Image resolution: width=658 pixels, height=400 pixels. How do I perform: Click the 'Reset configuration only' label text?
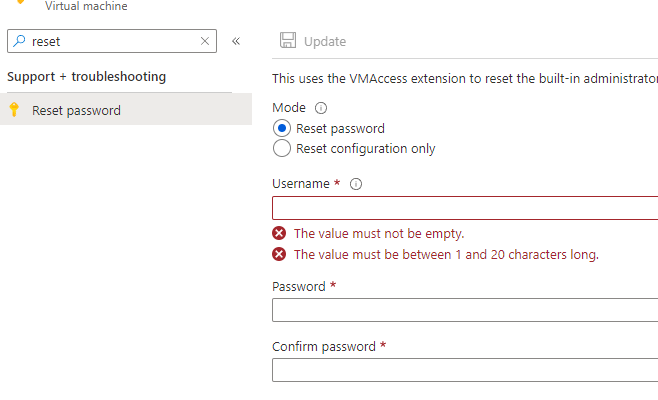366,149
